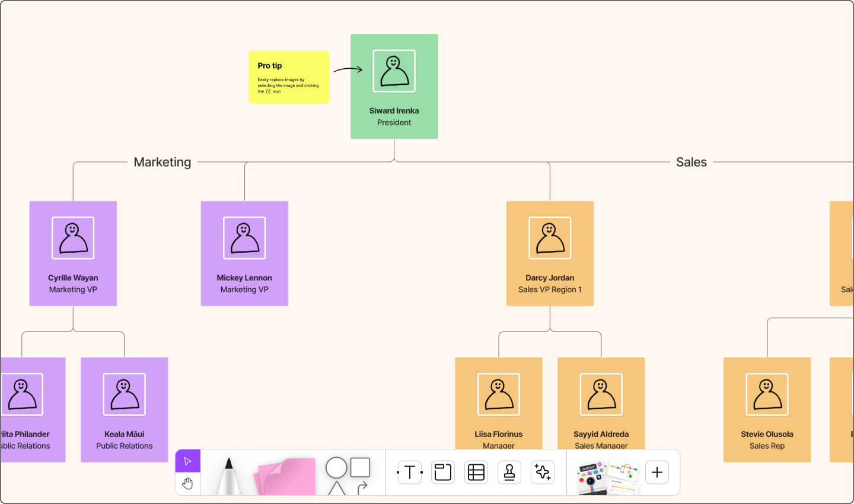
Task: Click the Sales section label
Action: click(691, 161)
